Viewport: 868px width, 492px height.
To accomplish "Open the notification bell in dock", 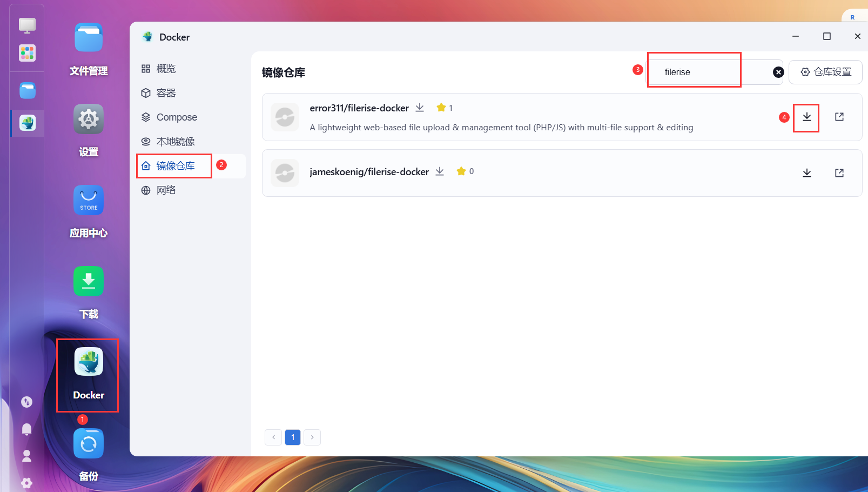I will pyautogui.click(x=26, y=429).
